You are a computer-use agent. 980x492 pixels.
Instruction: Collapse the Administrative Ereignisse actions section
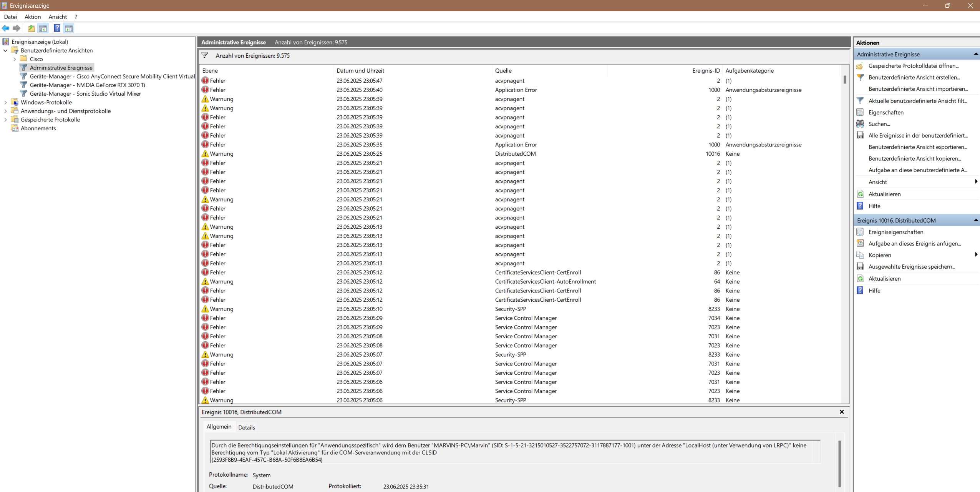point(975,54)
